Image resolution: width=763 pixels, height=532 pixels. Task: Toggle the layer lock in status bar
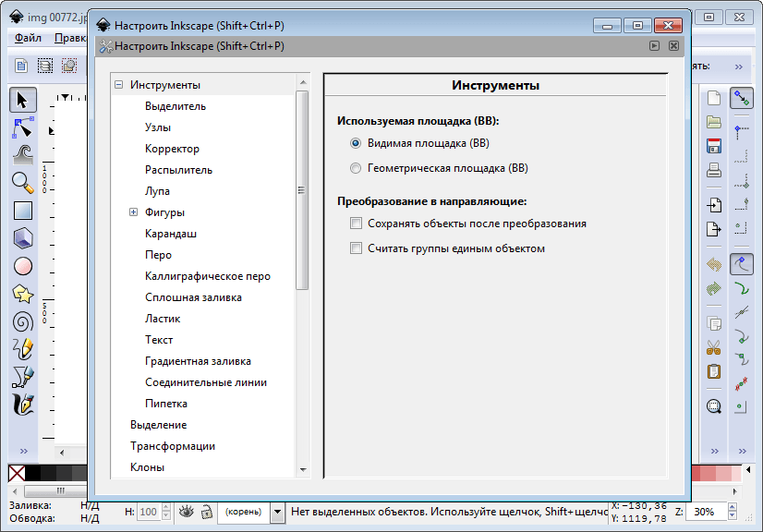tap(207, 512)
